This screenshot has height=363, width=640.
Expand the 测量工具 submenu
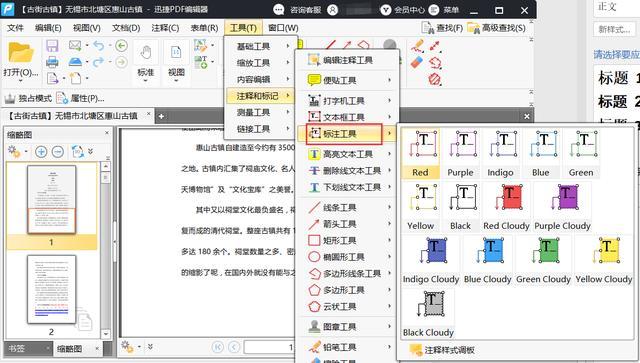pyautogui.click(x=259, y=112)
